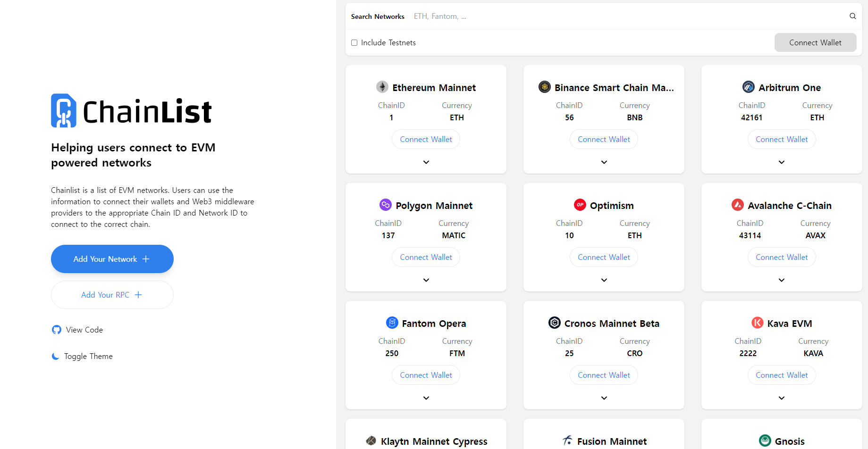Click the Toggle Theme text link

pos(88,356)
